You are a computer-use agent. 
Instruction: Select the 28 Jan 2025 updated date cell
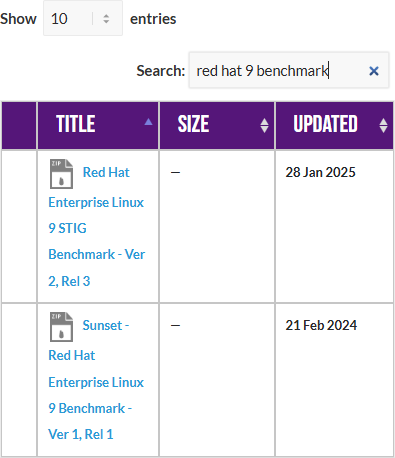pos(320,172)
